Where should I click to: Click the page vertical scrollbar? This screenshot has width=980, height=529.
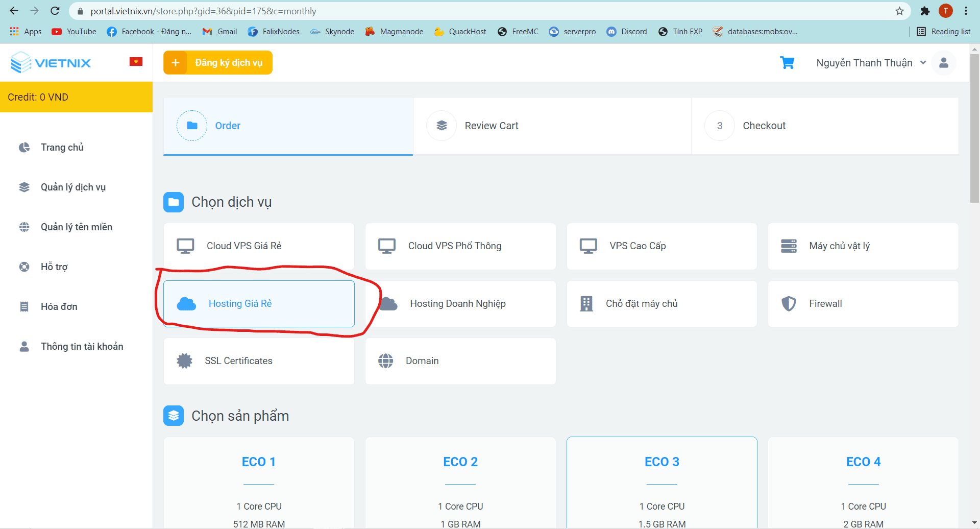pyautogui.click(x=974, y=128)
